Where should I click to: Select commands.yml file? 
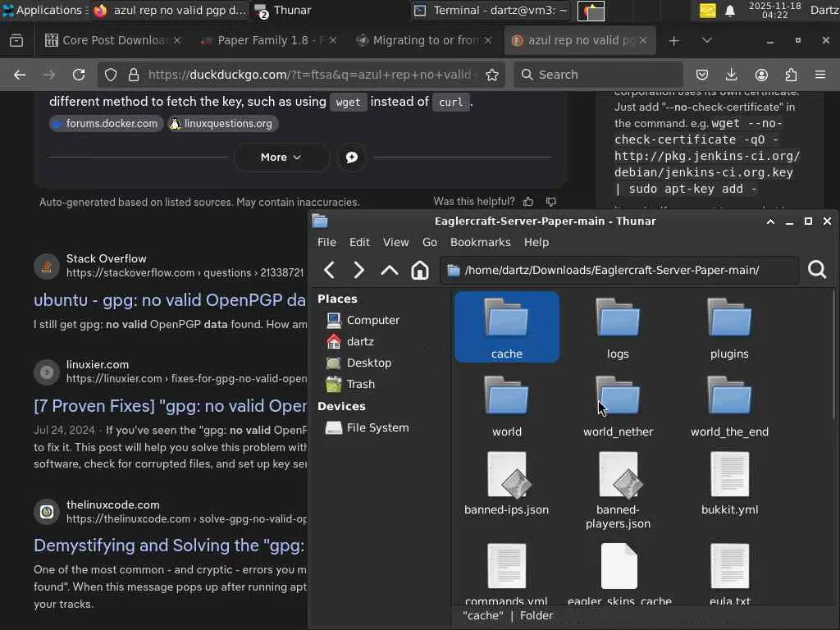(506, 573)
